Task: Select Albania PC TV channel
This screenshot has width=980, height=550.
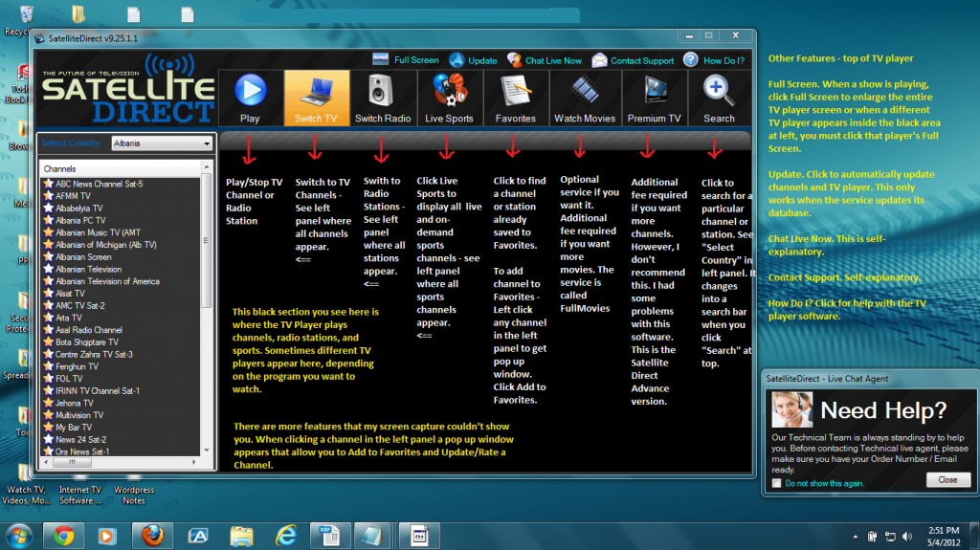Action: pyautogui.click(x=80, y=220)
